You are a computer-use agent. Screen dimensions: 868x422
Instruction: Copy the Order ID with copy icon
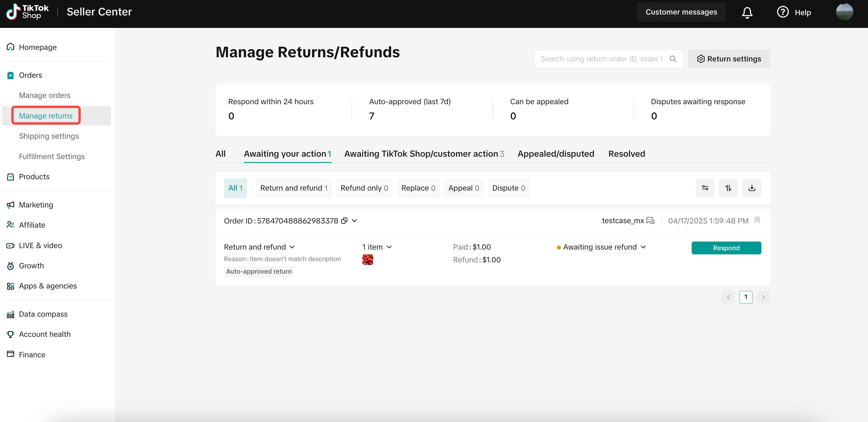point(344,220)
